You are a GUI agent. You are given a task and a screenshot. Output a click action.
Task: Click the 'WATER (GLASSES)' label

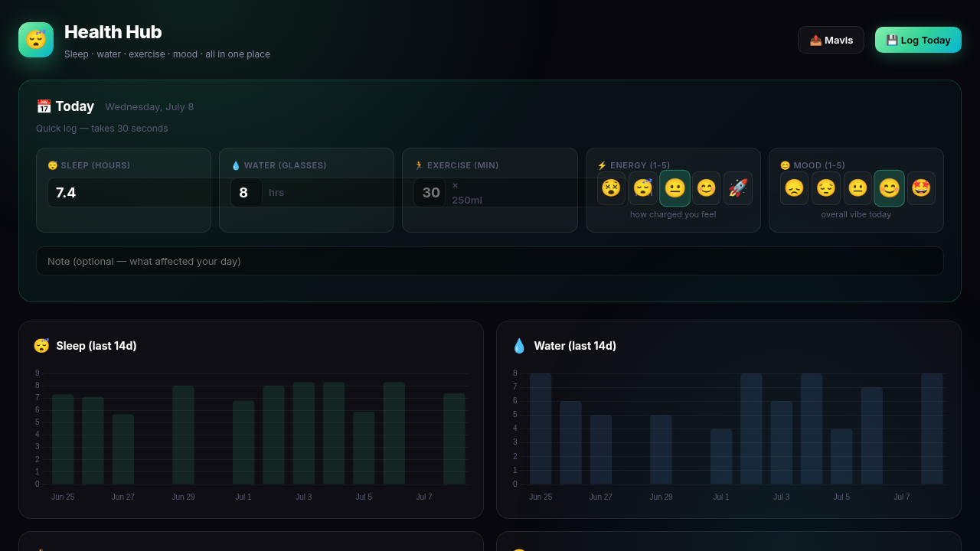pos(279,165)
